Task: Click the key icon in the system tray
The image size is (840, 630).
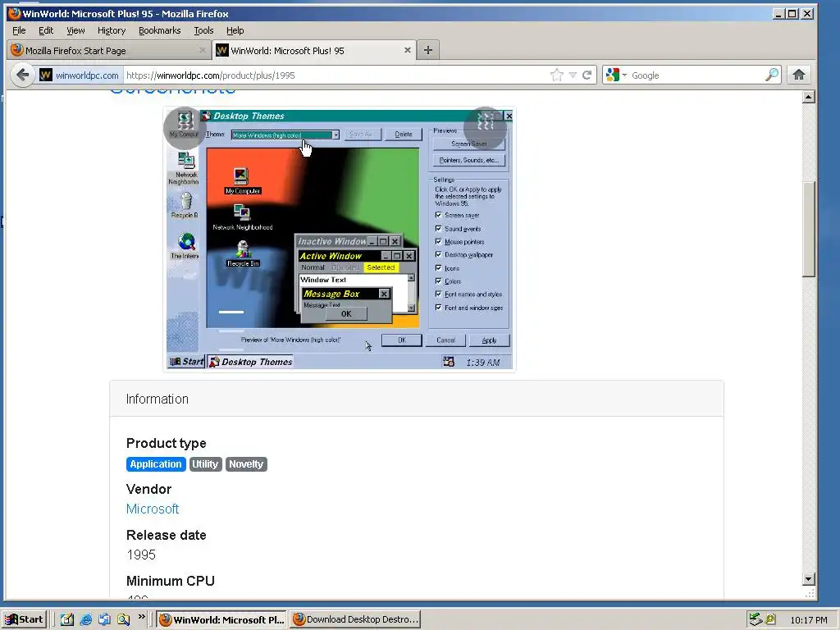Action: (769, 619)
